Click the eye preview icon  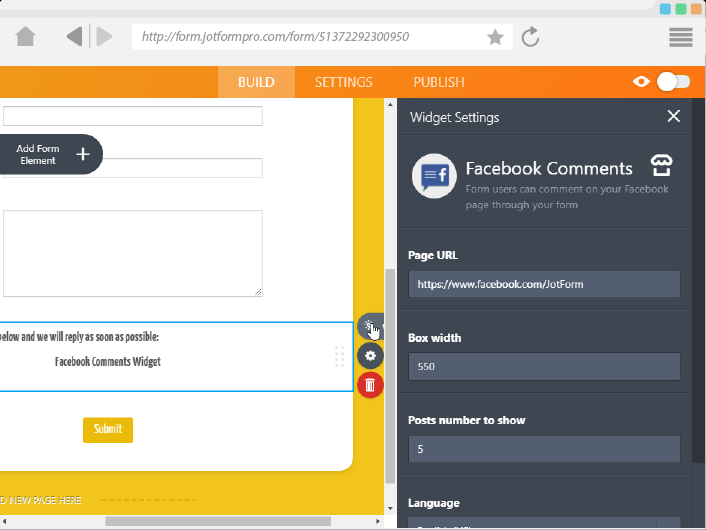click(x=642, y=82)
